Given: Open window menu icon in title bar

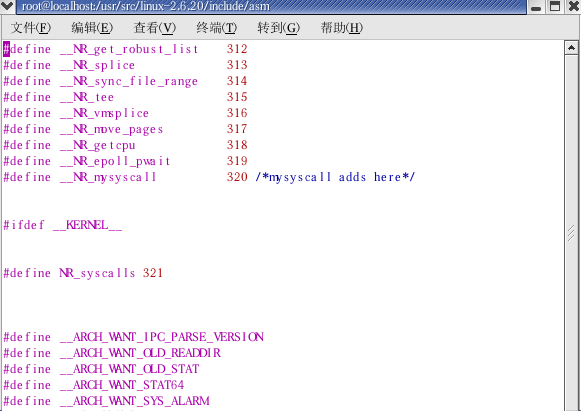Looking at the screenshot, I should (7, 6).
